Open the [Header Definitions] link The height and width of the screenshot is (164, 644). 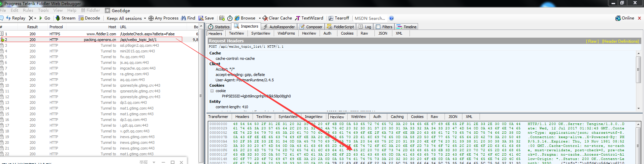(x=620, y=41)
